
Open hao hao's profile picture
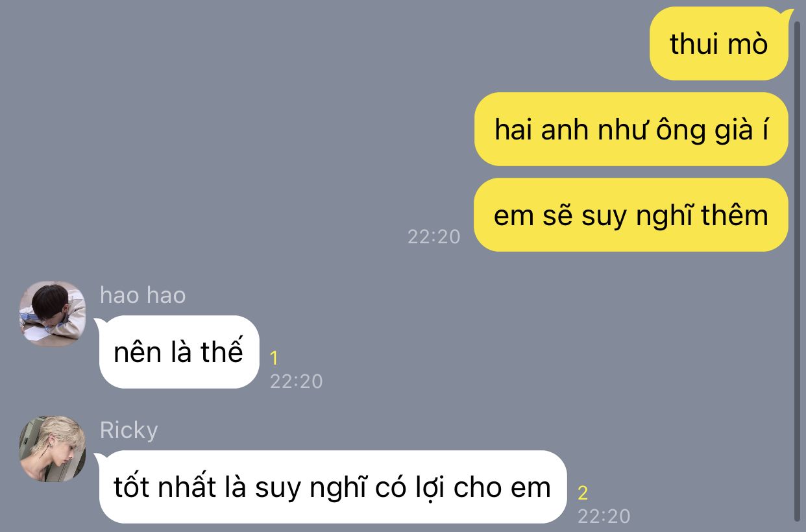coord(52,314)
